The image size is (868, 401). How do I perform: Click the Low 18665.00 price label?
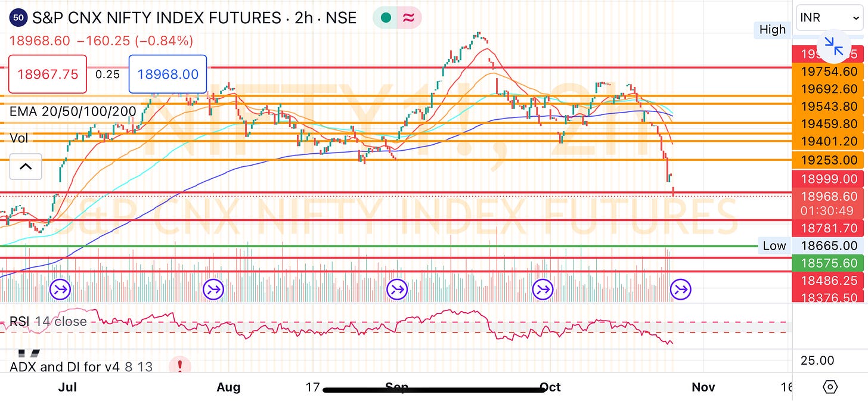click(829, 245)
